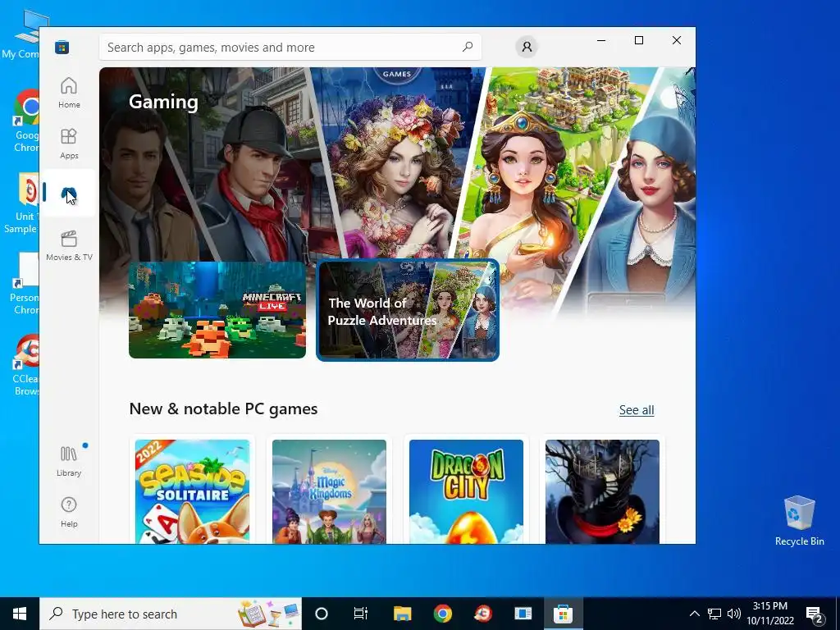
Task: Open Help in the Store sidebar
Action: tap(69, 512)
